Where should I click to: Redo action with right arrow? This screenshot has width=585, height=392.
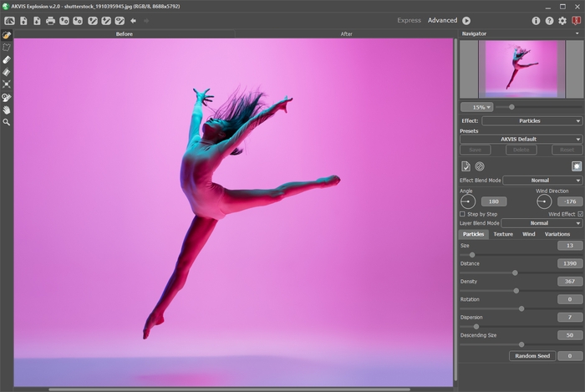(146, 21)
